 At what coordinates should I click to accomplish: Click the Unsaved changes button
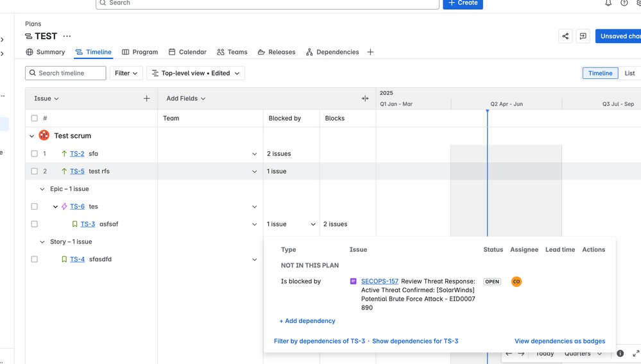(x=618, y=37)
